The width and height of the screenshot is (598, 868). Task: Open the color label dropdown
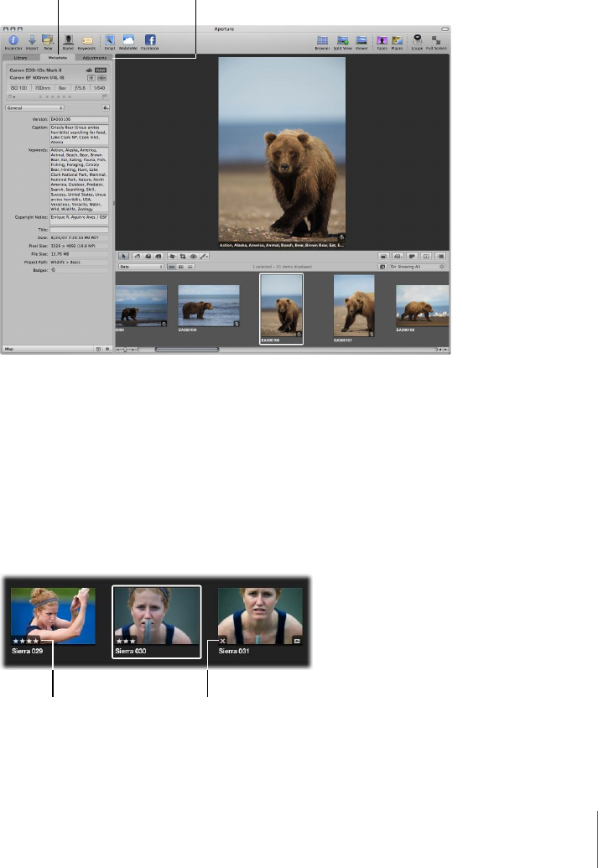pyautogui.click(x=11, y=97)
